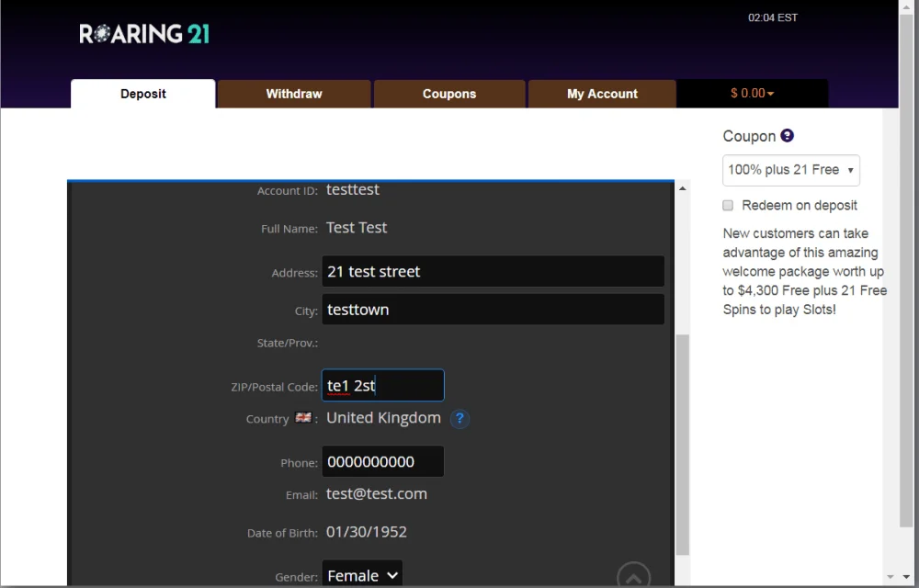
Task: Click the United Kingdom flag icon
Action: (303, 418)
